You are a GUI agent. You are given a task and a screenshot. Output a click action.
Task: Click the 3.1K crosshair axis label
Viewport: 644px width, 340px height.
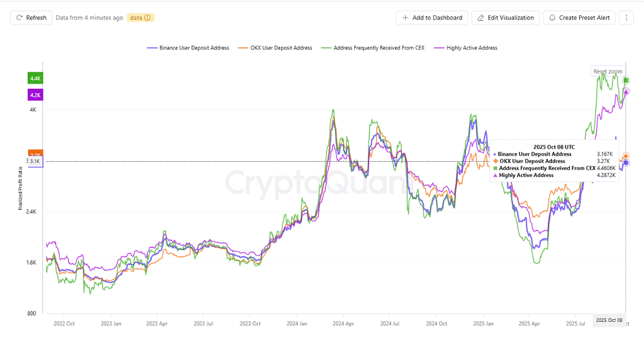click(x=35, y=162)
